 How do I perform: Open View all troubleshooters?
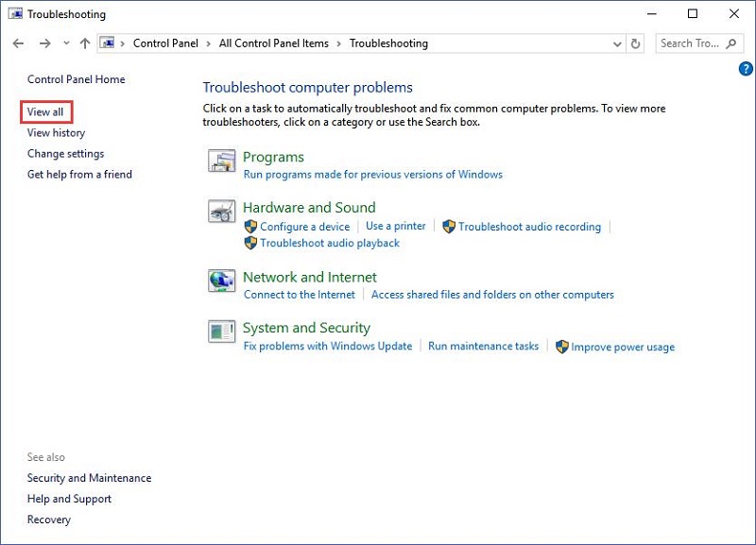tap(45, 111)
